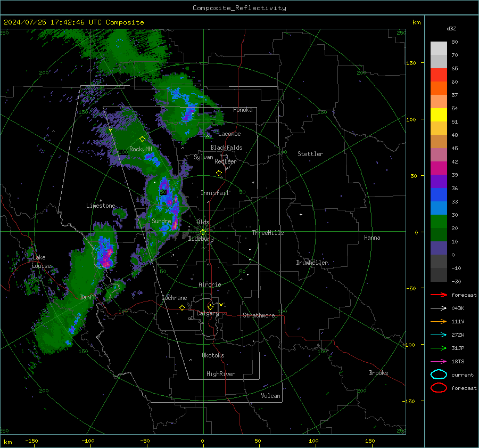
Task: Click the Limestone label on map
Action: (101, 206)
